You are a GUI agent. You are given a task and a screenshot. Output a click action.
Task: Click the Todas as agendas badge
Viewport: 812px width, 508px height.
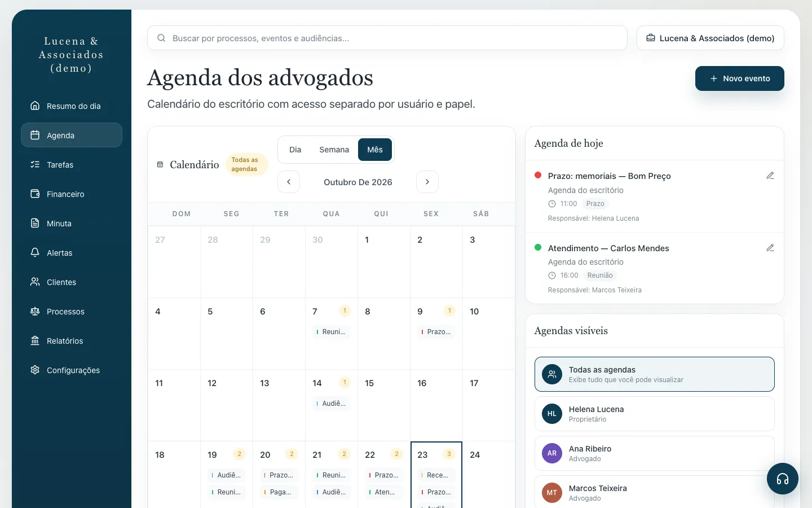click(246, 164)
